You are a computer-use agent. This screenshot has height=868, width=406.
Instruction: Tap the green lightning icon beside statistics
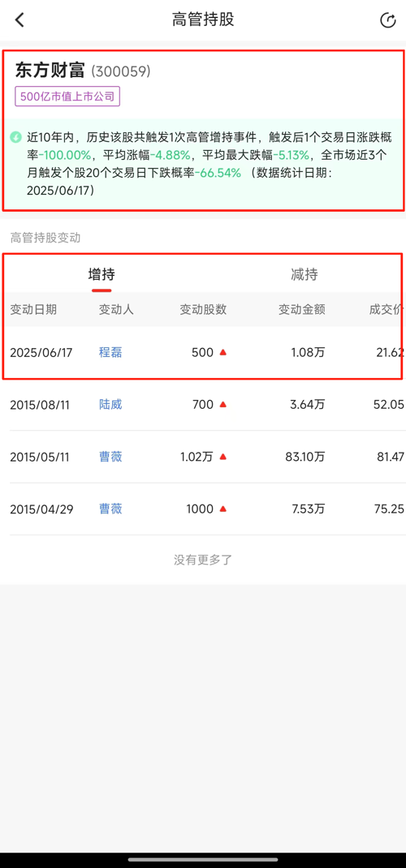[16, 137]
